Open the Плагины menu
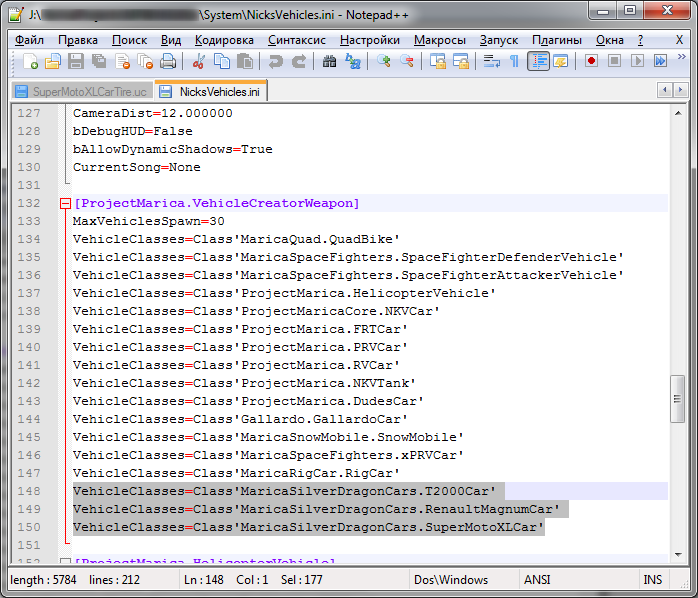 (x=557, y=40)
